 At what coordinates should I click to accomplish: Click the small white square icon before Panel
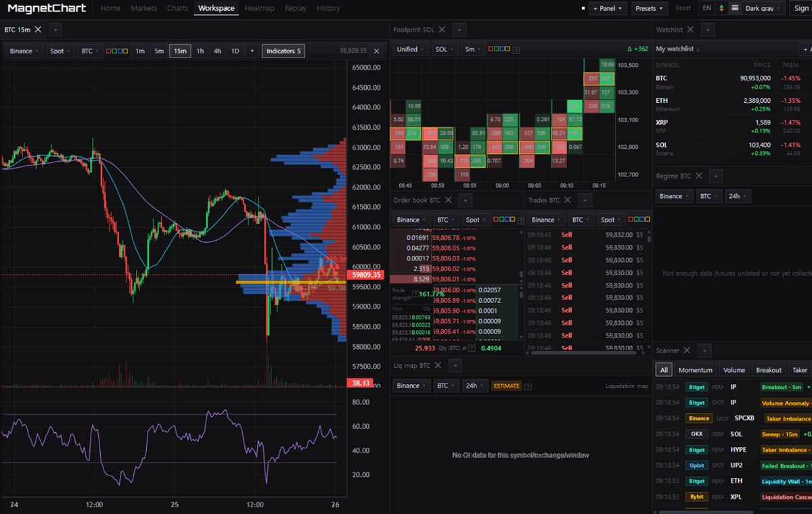tap(583, 8)
